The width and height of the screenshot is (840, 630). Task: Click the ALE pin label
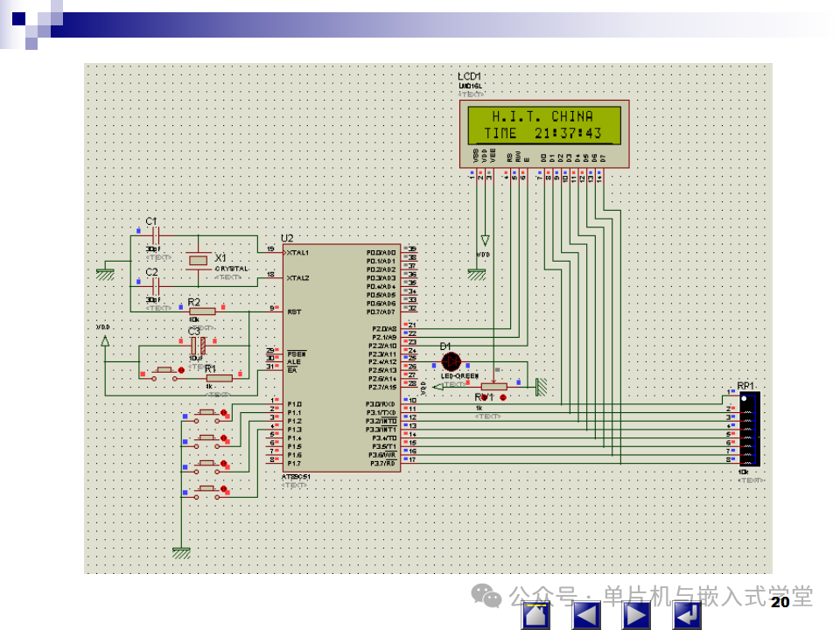(x=294, y=361)
